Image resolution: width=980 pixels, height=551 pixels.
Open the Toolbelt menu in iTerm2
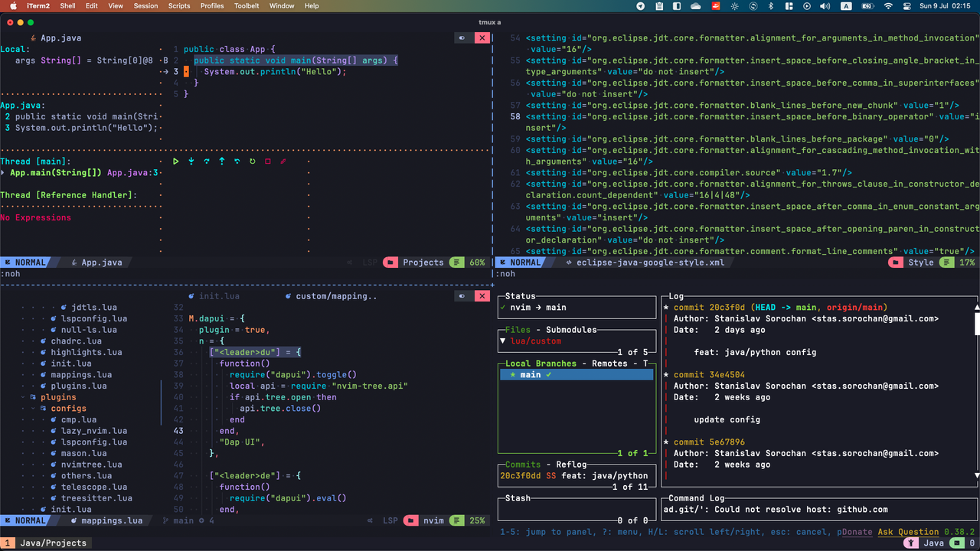(x=247, y=5)
